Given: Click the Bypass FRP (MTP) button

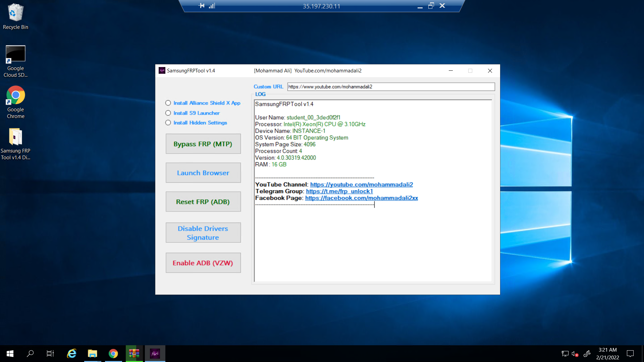Looking at the screenshot, I should click(x=203, y=144).
